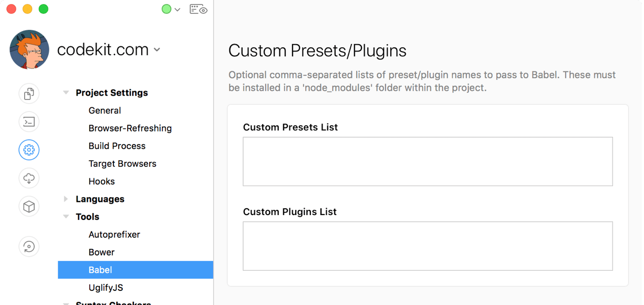This screenshot has width=644, height=305.
Task: Click the Custom Plugins List label
Action: tap(290, 212)
